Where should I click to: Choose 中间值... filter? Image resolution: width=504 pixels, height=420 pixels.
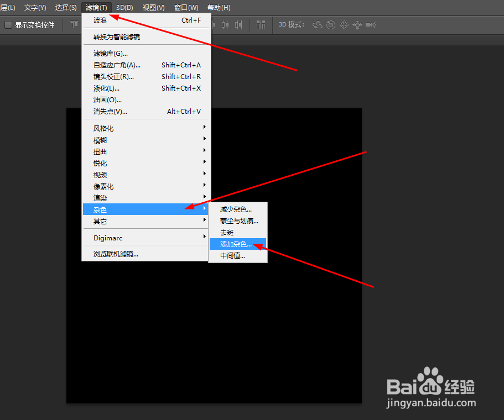point(238,256)
